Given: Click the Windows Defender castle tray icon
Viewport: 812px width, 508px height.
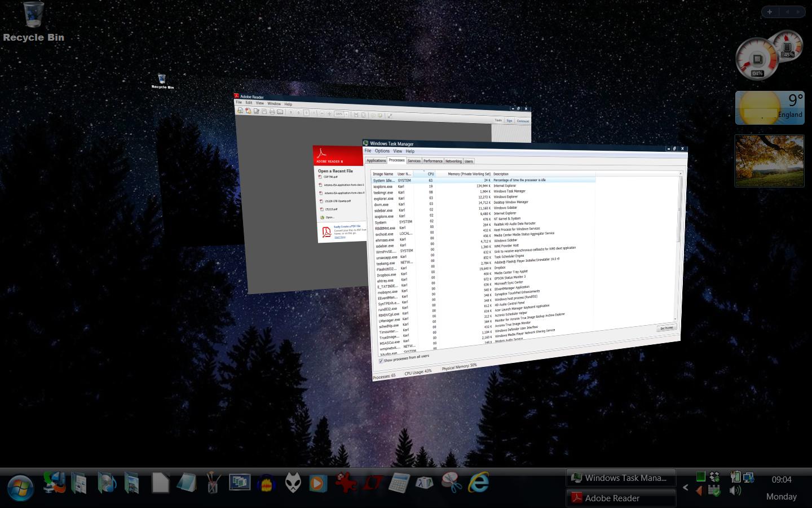Looking at the screenshot, I should [x=714, y=491].
